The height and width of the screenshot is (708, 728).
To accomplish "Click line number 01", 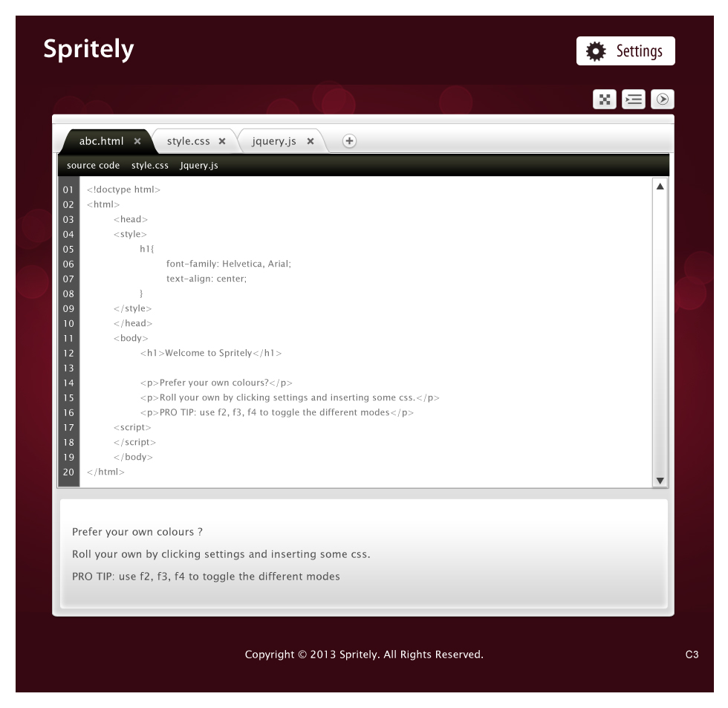I will [68, 190].
